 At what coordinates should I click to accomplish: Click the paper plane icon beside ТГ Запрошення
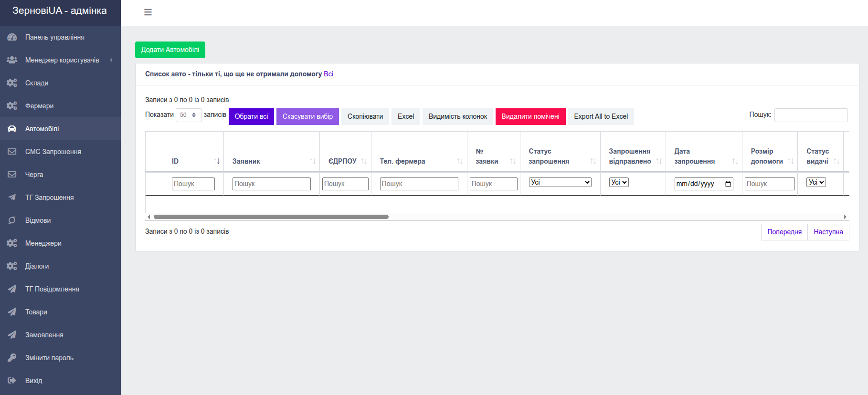tap(12, 197)
